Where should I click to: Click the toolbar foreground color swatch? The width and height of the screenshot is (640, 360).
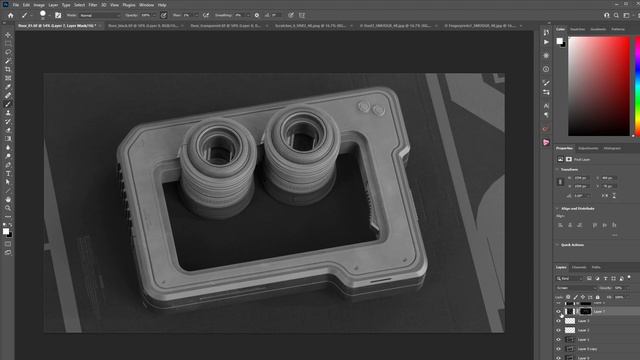(x=6, y=231)
